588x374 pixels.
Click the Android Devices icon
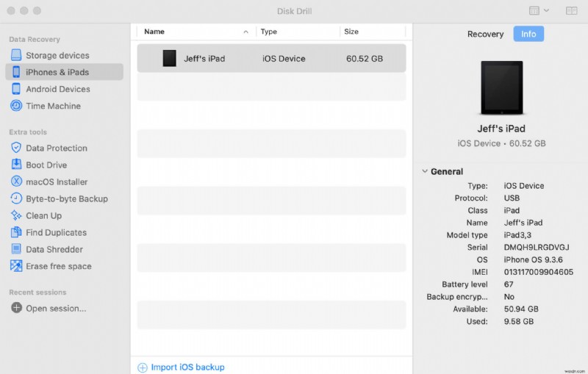tap(16, 89)
